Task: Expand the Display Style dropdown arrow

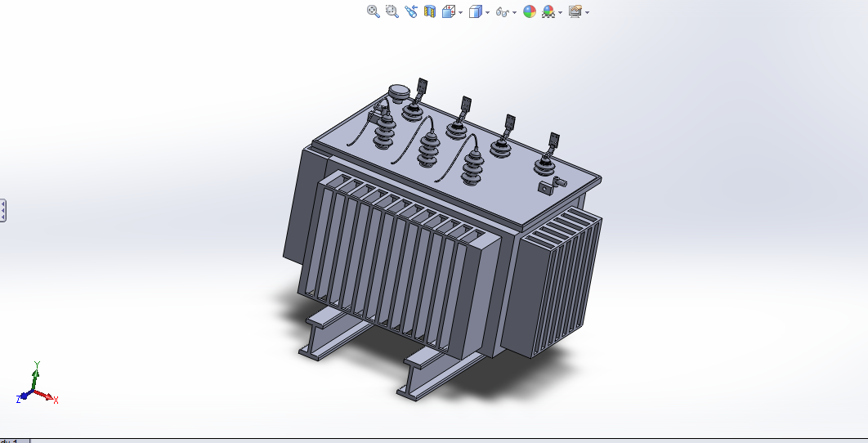Action: [x=487, y=12]
